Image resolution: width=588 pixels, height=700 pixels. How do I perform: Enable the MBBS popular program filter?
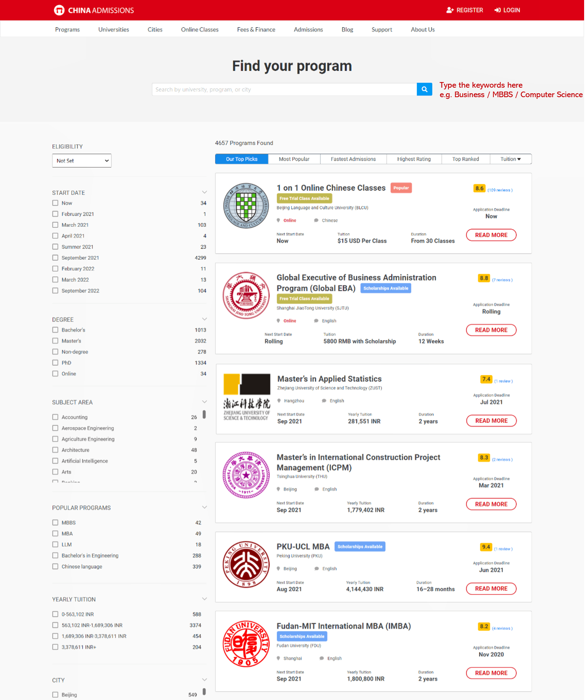coord(55,523)
